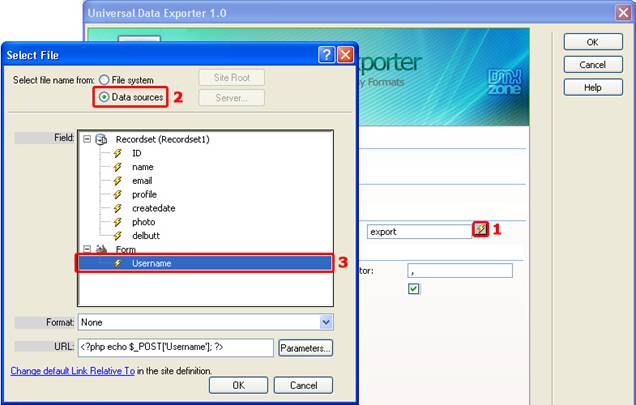Select the profile field in Recordset
The height and width of the screenshot is (405, 636).
[x=144, y=194]
